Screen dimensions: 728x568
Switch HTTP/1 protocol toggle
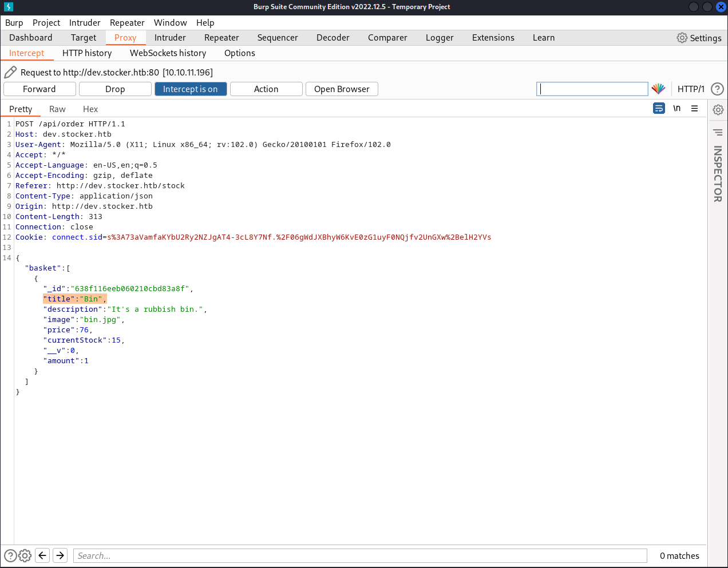(x=690, y=89)
